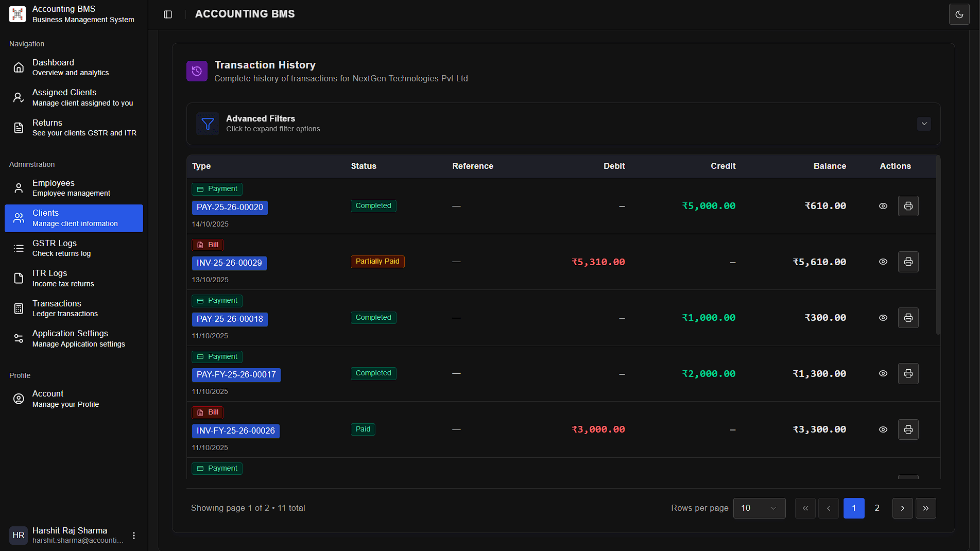Click the Transaction History clock icon

[x=197, y=71]
